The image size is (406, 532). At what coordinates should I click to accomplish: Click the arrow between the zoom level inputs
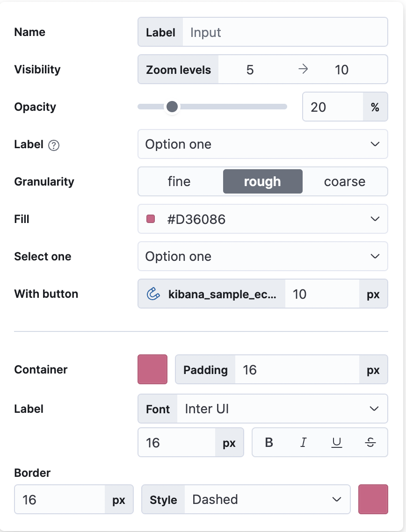point(303,69)
